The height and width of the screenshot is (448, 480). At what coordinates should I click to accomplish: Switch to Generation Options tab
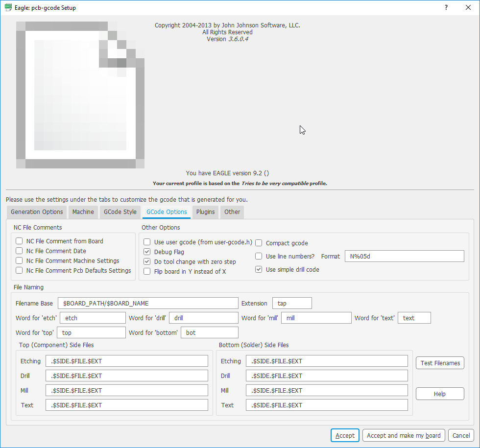pyautogui.click(x=37, y=212)
